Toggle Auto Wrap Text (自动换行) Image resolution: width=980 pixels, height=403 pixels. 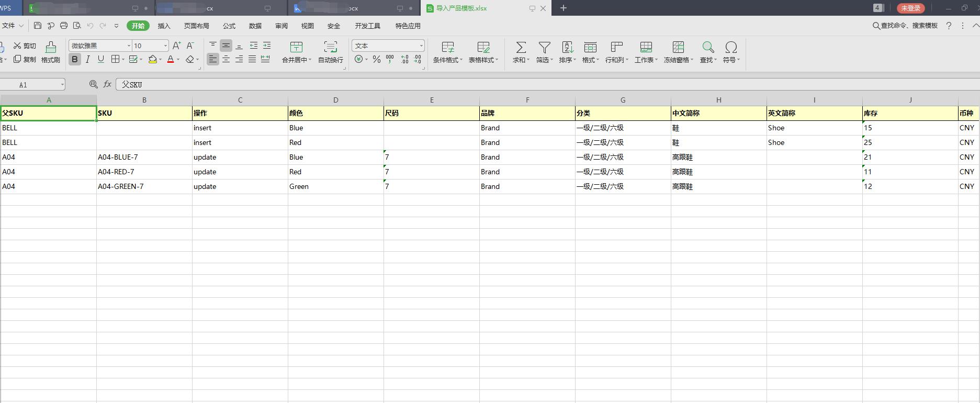(330, 48)
